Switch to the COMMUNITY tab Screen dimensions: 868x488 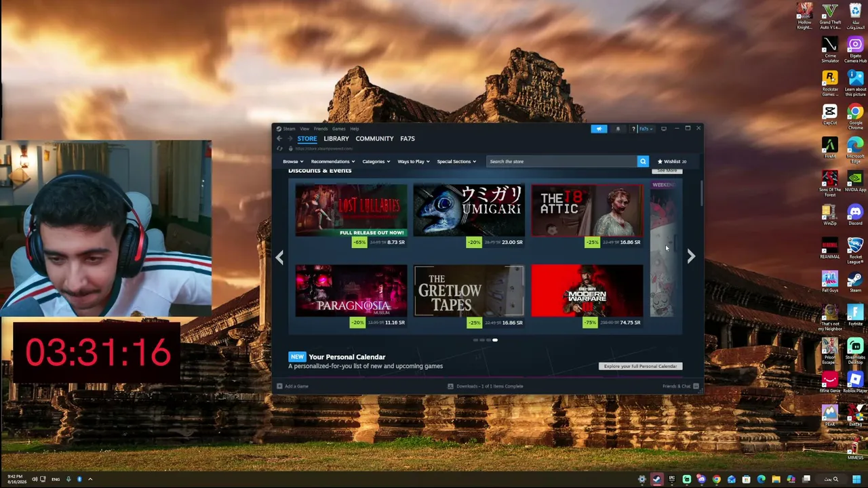pos(374,138)
